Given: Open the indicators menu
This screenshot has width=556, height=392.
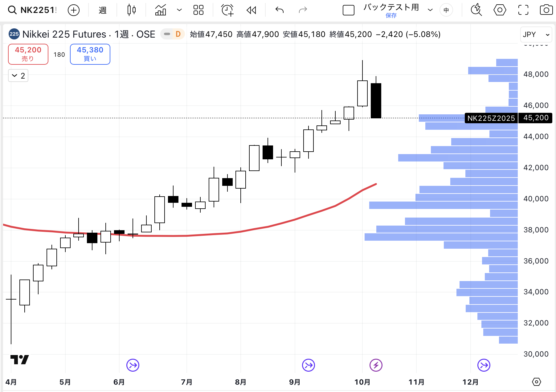Looking at the screenshot, I should (x=161, y=10).
